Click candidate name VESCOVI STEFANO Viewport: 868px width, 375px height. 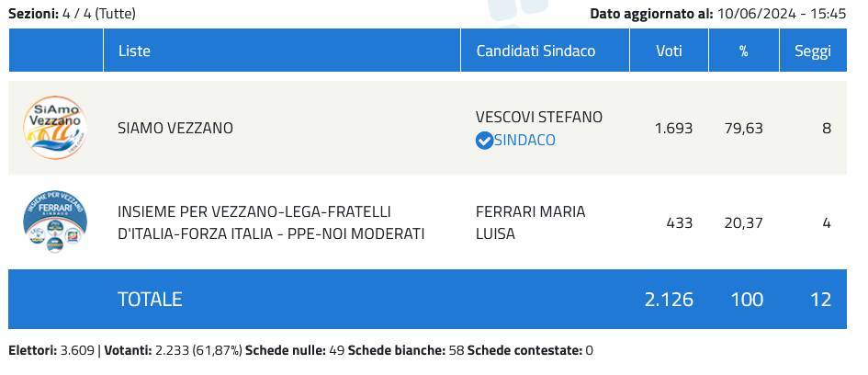pos(539,117)
